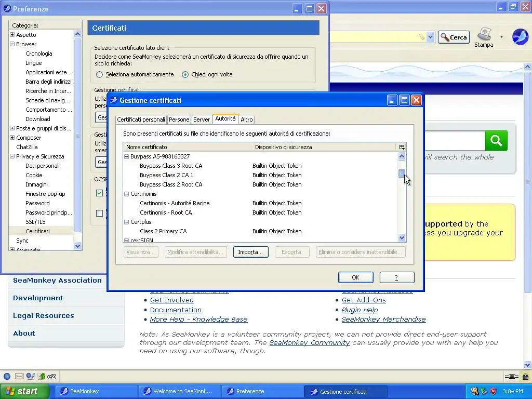The image size is (532, 399).
Task: Click OK in Gestione certificati dialog
Action: click(355, 277)
